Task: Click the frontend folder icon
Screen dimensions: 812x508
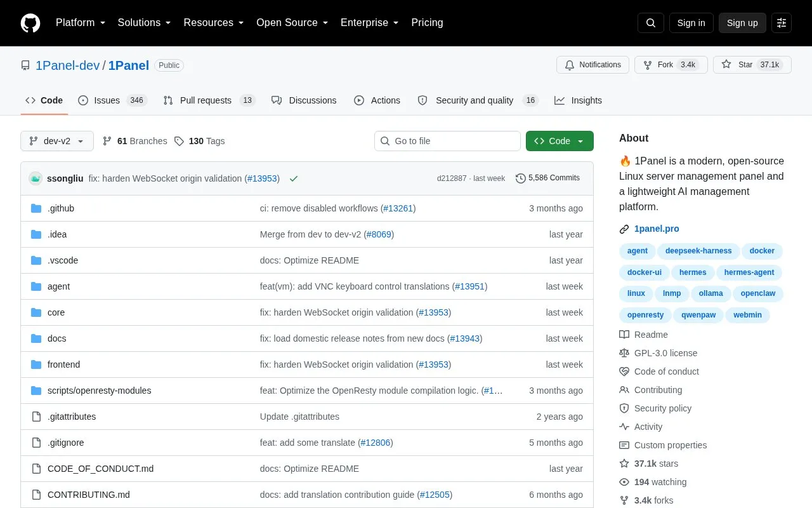Action: click(36, 364)
